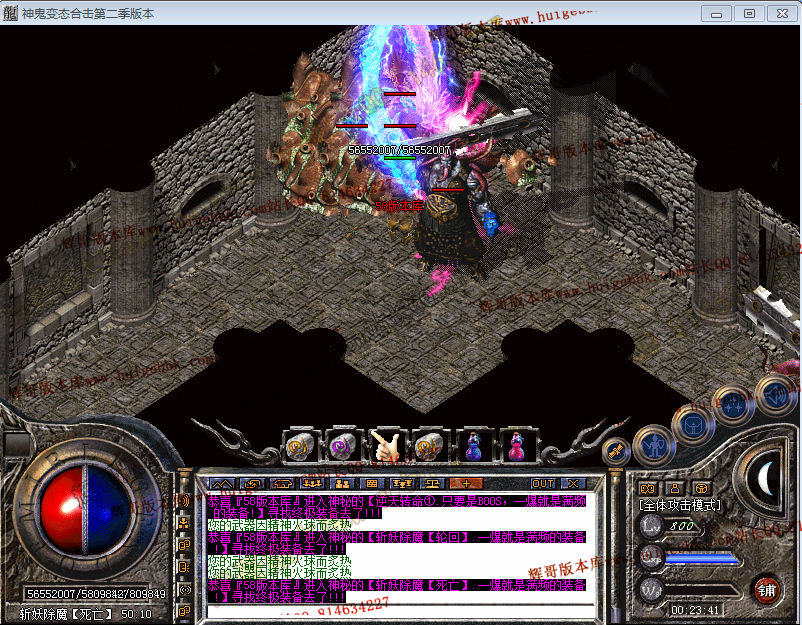Click the guild ranking chat toolbar icon
802x625 pixels.
[x=403, y=483]
